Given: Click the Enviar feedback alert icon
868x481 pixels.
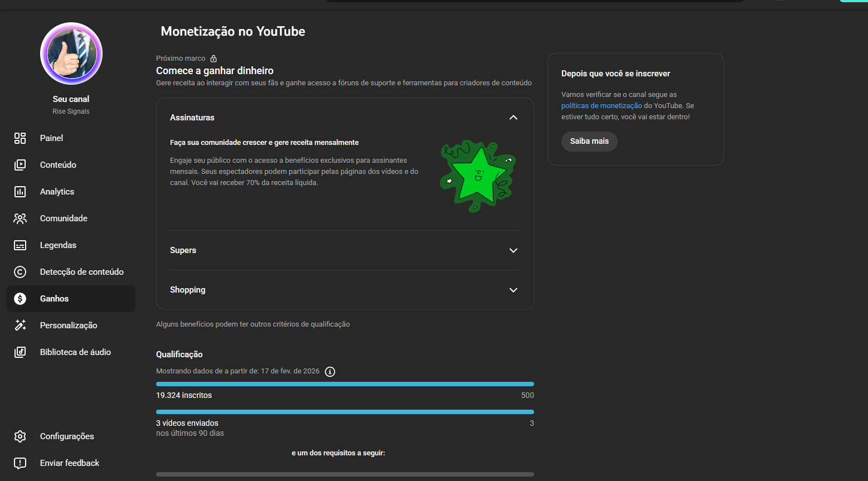Looking at the screenshot, I should (x=20, y=463).
